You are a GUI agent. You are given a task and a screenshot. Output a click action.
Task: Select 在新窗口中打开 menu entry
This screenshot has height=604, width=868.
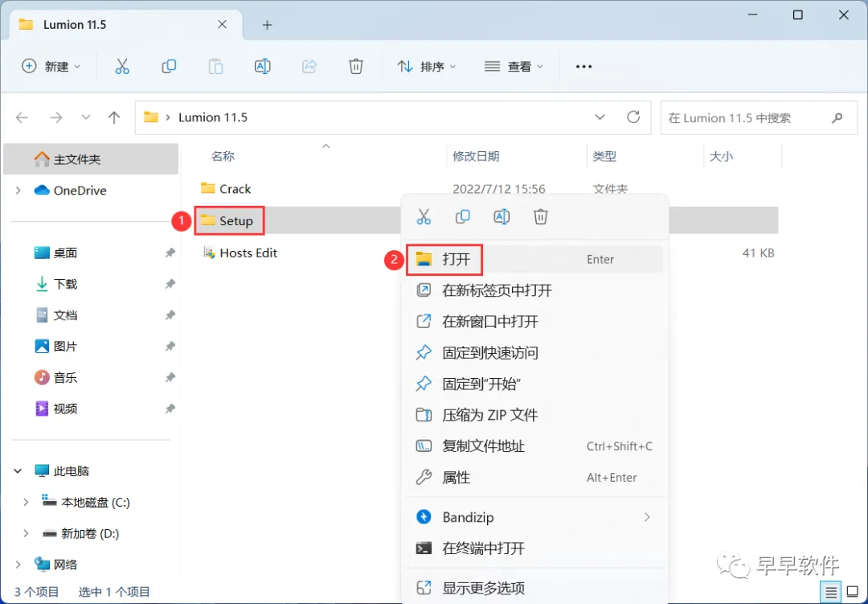tap(535, 322)
